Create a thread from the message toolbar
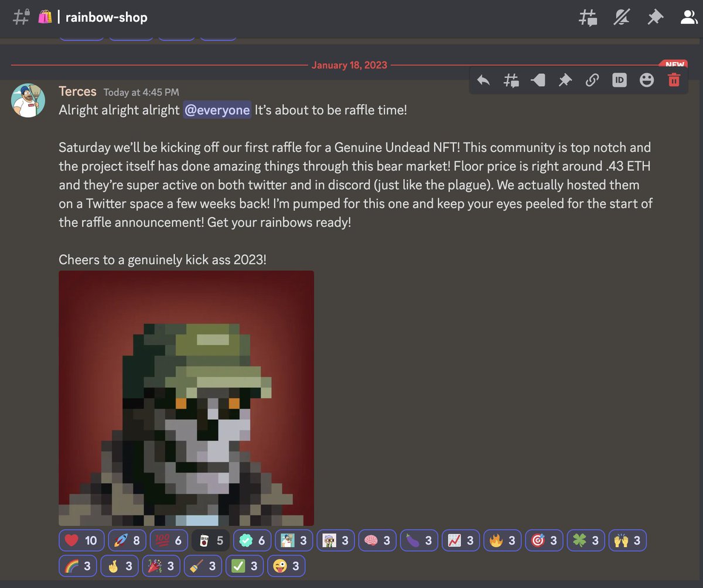 511,80
